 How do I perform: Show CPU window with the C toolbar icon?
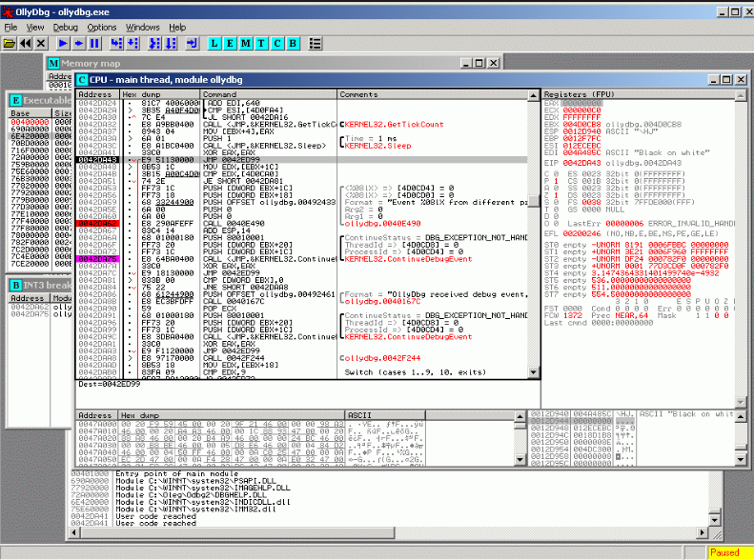click(x=277, y=44)
